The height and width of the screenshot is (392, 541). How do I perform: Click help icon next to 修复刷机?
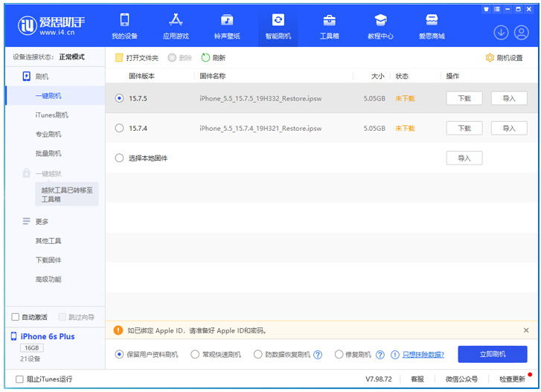pyautogui.click(x=380, y=355)
